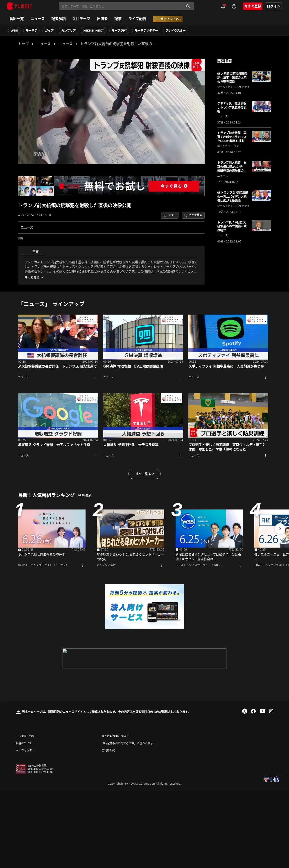Open ranking number 2 umbrella maker thumbnail
Screen dimensions: 289x868
pos(131,528)
